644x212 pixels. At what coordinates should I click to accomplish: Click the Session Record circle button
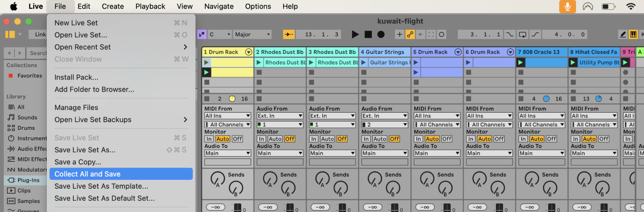441,34
